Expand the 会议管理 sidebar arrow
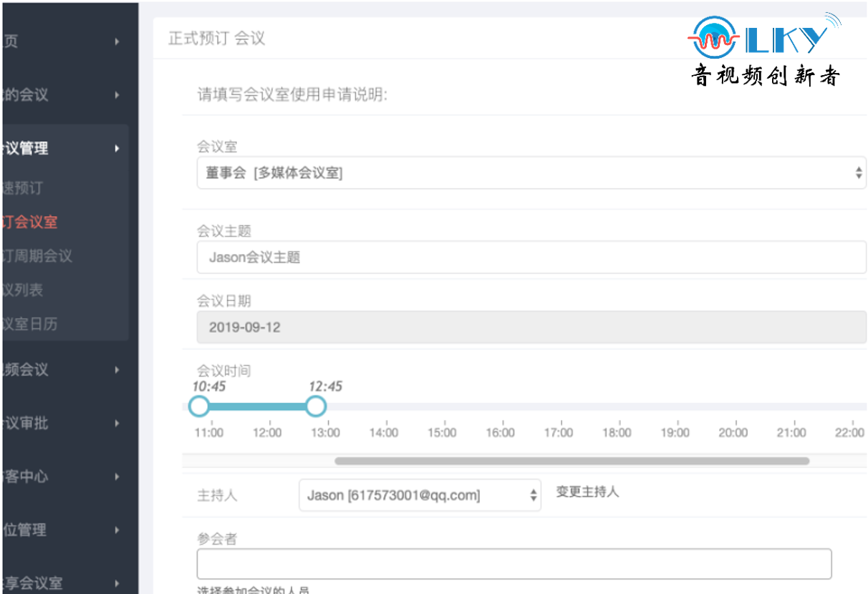868x594 pixels. [117, 148]
